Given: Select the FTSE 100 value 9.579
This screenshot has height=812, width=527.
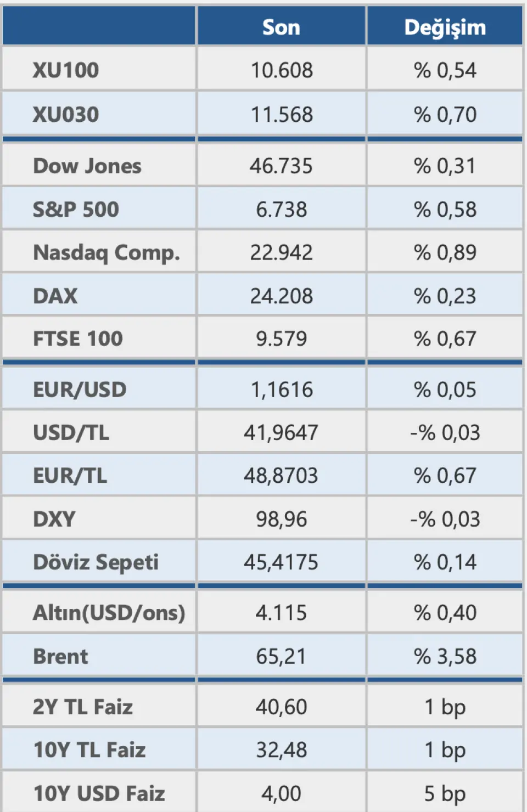Looking at the screenshot, I should tap(281, 339).
